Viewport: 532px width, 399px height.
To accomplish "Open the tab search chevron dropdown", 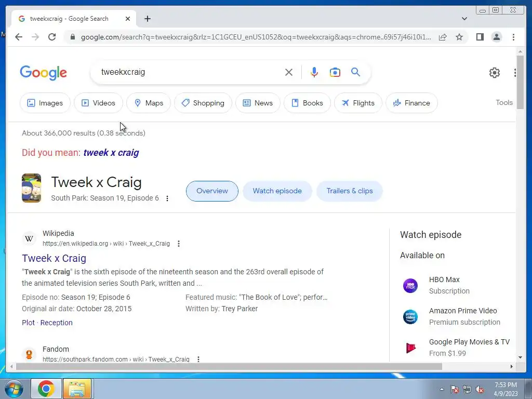I will tap(464, 19).
